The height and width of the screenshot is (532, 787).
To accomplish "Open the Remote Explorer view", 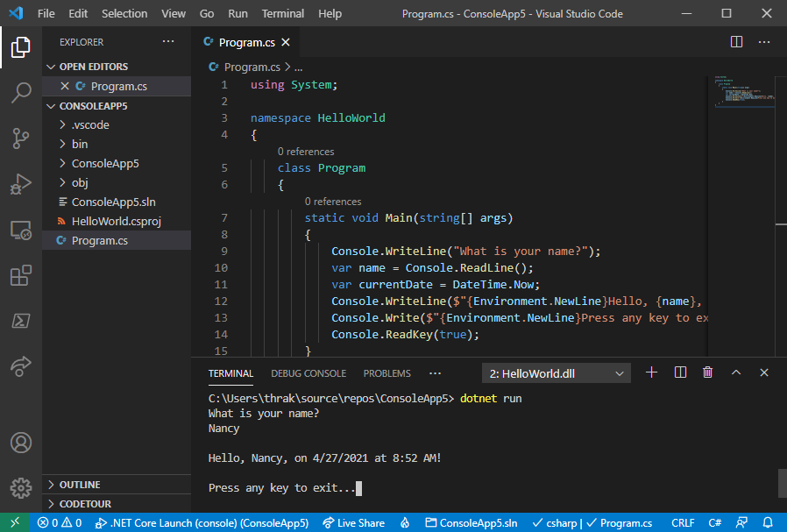I will tap(21, 230).
